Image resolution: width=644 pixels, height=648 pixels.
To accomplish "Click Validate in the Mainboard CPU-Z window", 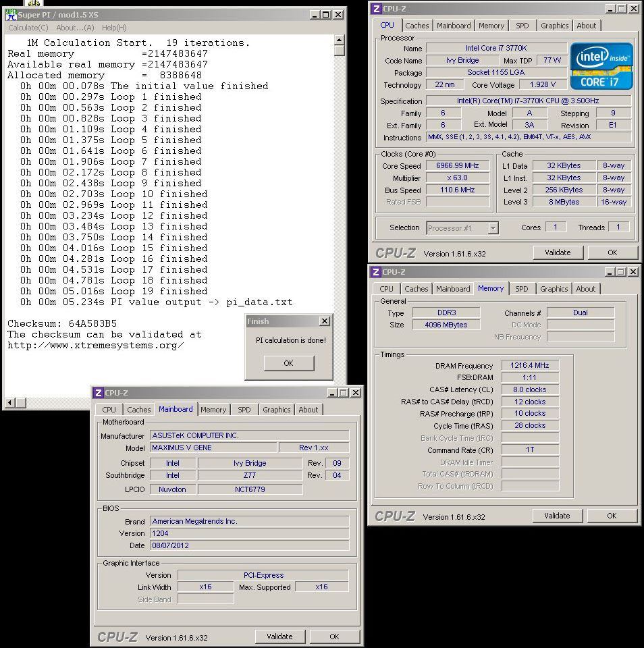I will click(279, 637).
